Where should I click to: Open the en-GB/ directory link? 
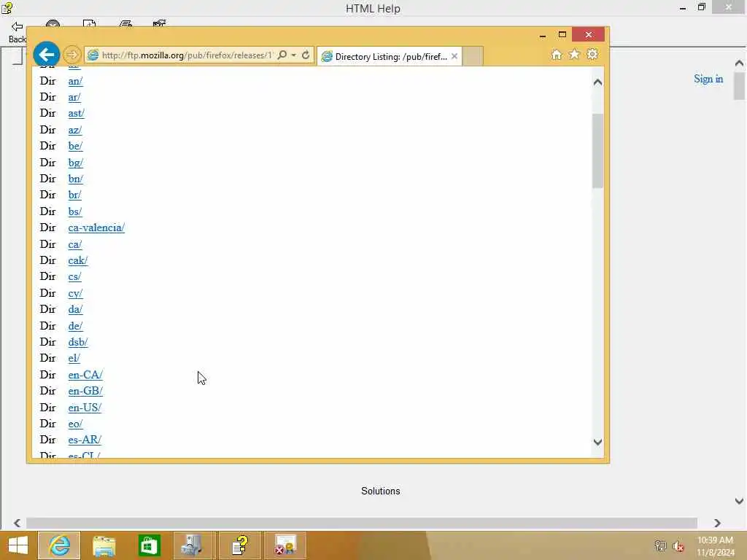click(86, 391)
